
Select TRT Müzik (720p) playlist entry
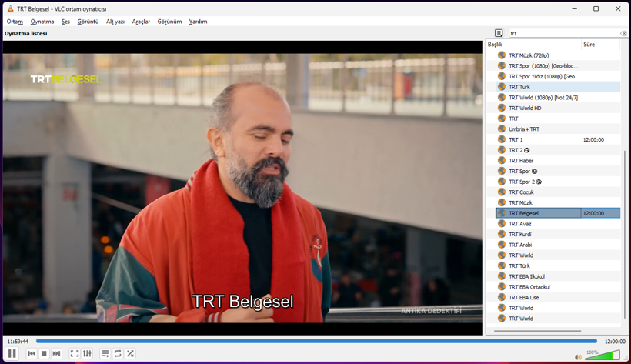pos(558,55)
